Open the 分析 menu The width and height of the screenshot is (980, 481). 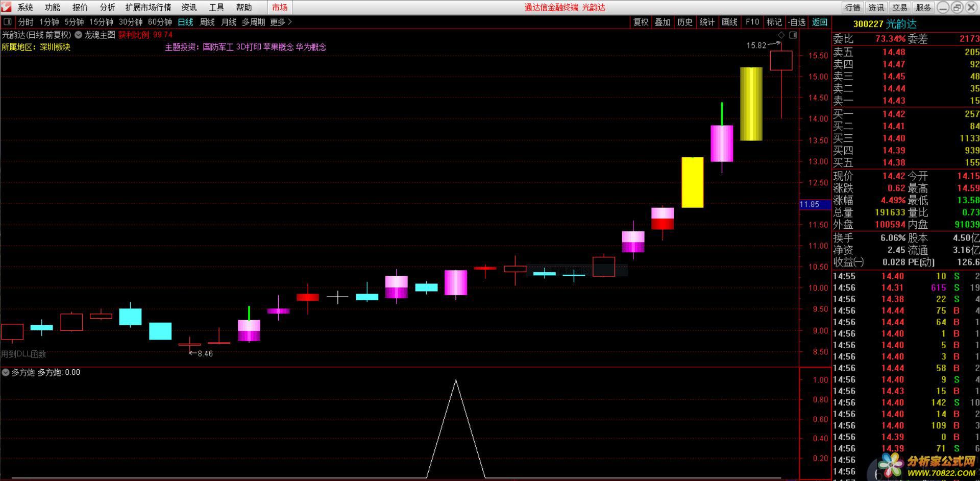[x=107, y=7]
